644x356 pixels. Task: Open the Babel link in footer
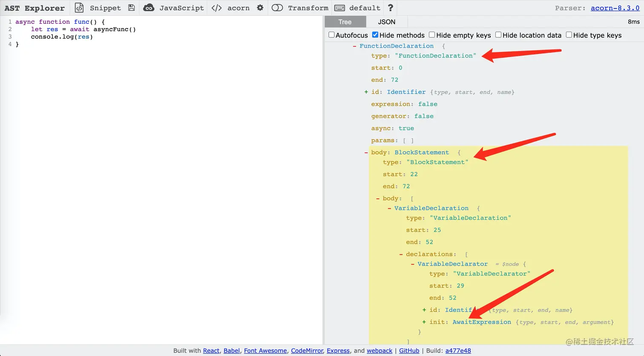[x=232, y=350]
